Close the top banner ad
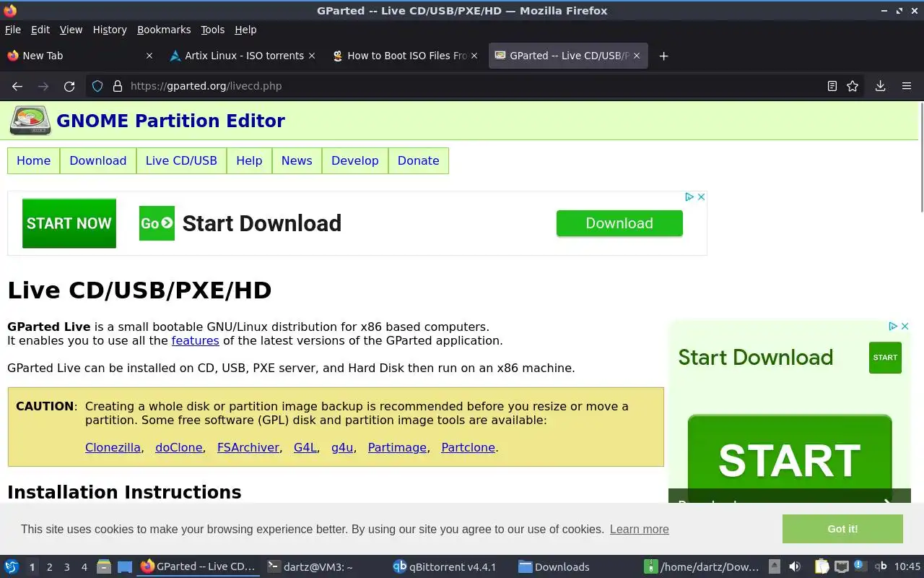Screen dimensions: 924x578 [x=700, y=197]
